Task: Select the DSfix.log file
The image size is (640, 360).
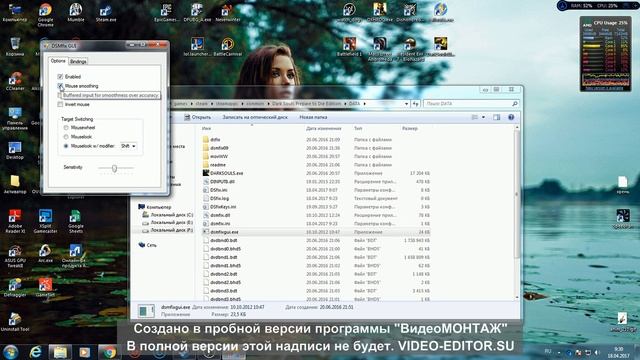Action: [219, 198]
